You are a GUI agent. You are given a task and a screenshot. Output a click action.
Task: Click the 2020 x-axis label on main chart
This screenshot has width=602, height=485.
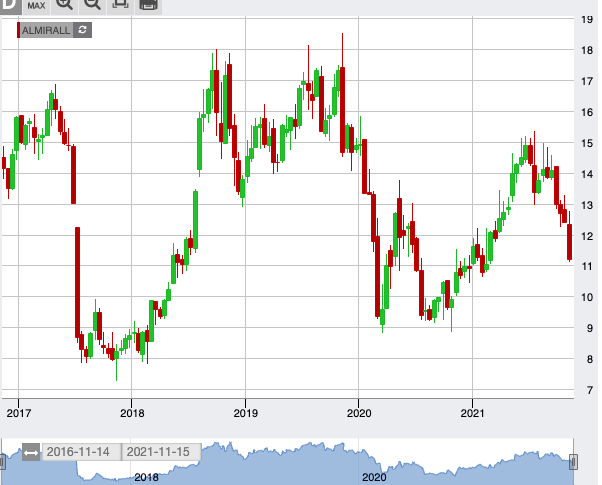click(359, 413)
